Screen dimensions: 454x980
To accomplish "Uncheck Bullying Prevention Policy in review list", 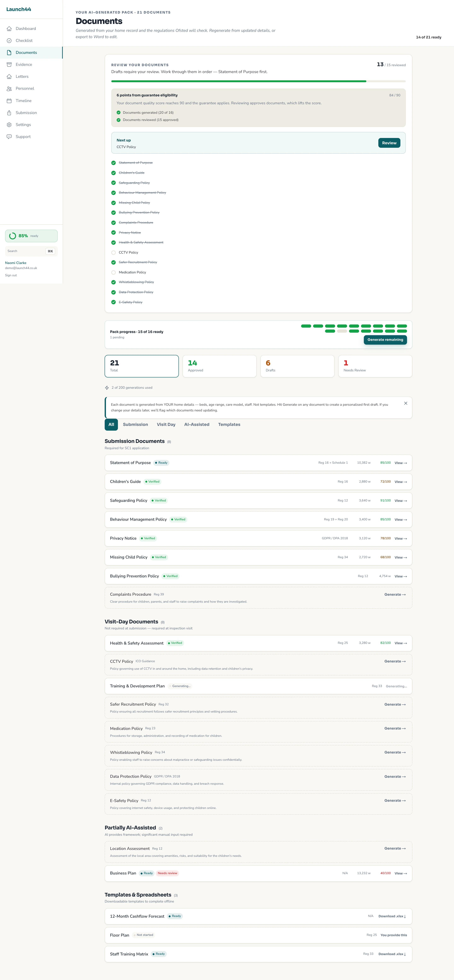I will click(113, 213).
